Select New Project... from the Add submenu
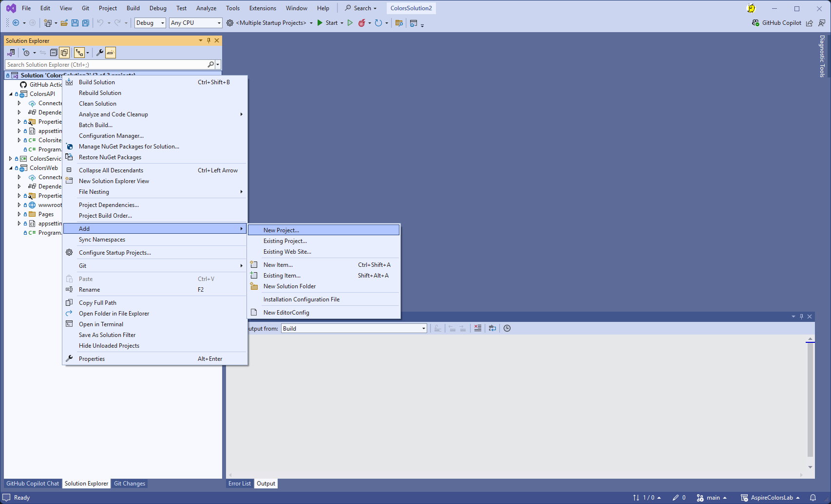Viewport: 831px width, 504px height. [281, 230]
